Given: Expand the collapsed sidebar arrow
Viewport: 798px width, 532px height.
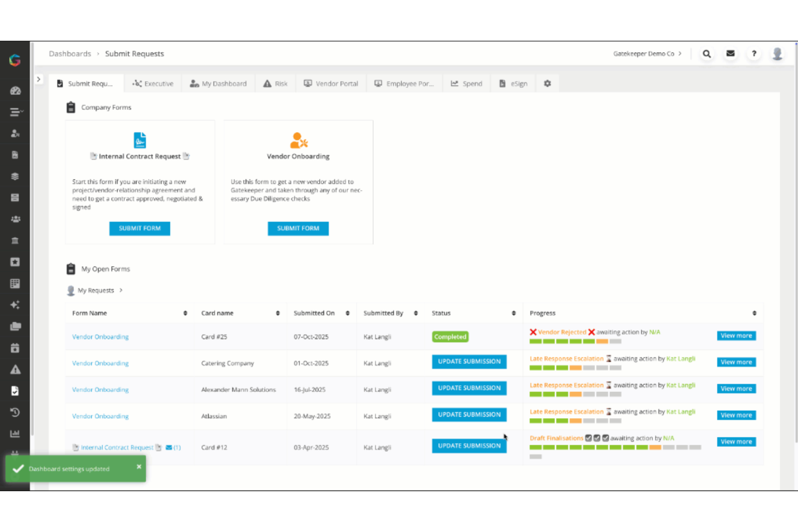Looking at the screenshot, I should point(38,79).
